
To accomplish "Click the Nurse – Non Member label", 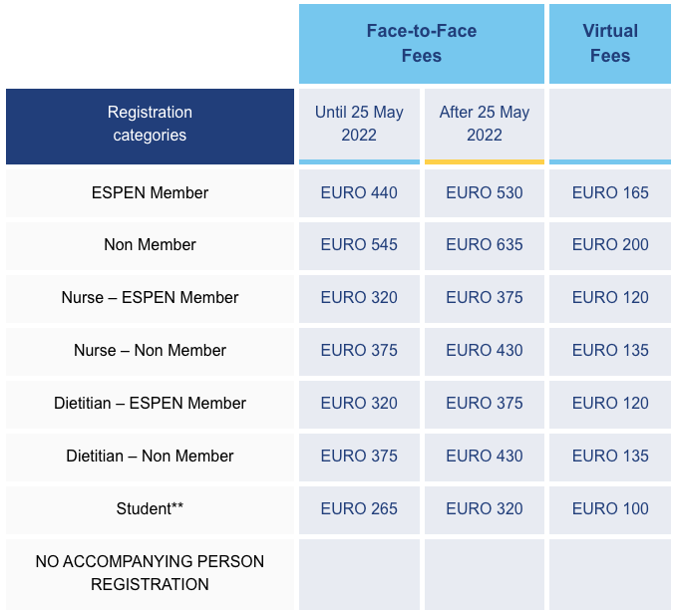I will [x=150, y=351].
